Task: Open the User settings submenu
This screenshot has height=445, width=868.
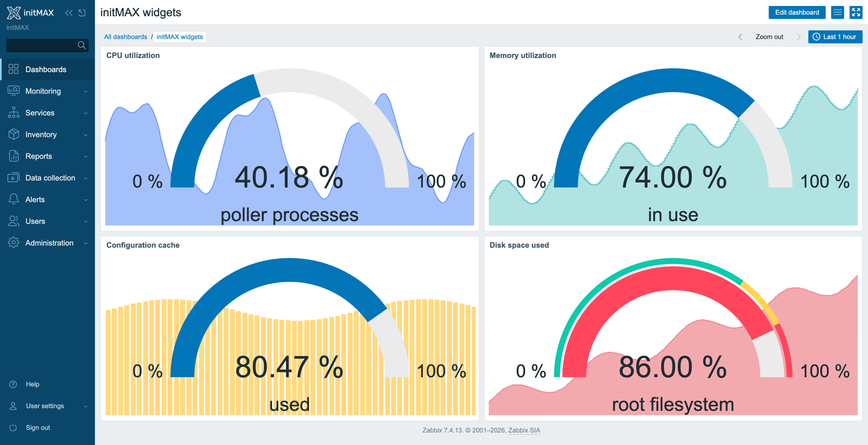Action: click(x=47, y=406)
